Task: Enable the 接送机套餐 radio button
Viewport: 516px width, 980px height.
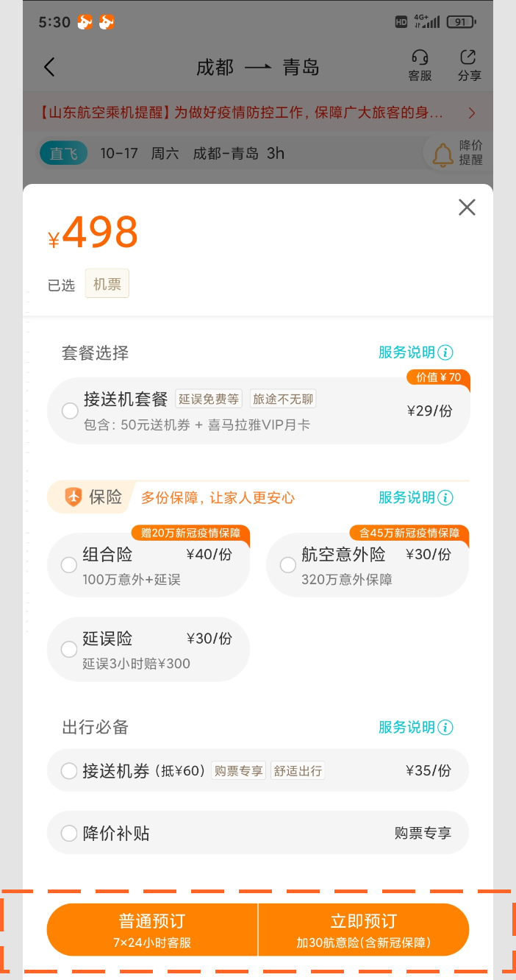Action: pos(69,411)
